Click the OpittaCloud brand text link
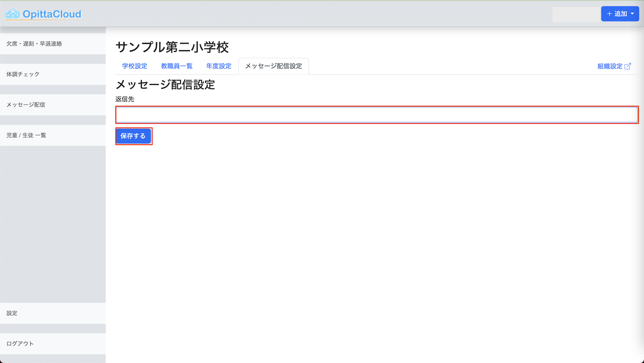 (52, 14)
